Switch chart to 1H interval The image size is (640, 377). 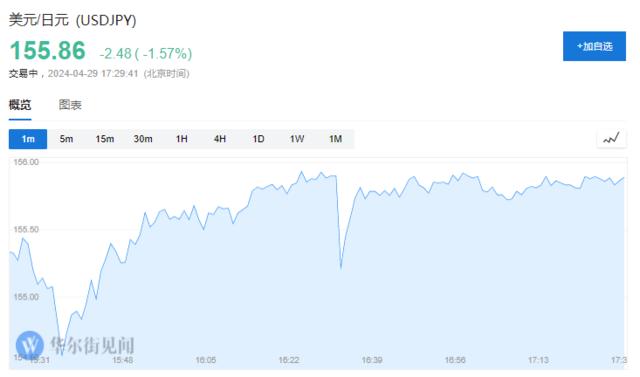coord(182,139)
